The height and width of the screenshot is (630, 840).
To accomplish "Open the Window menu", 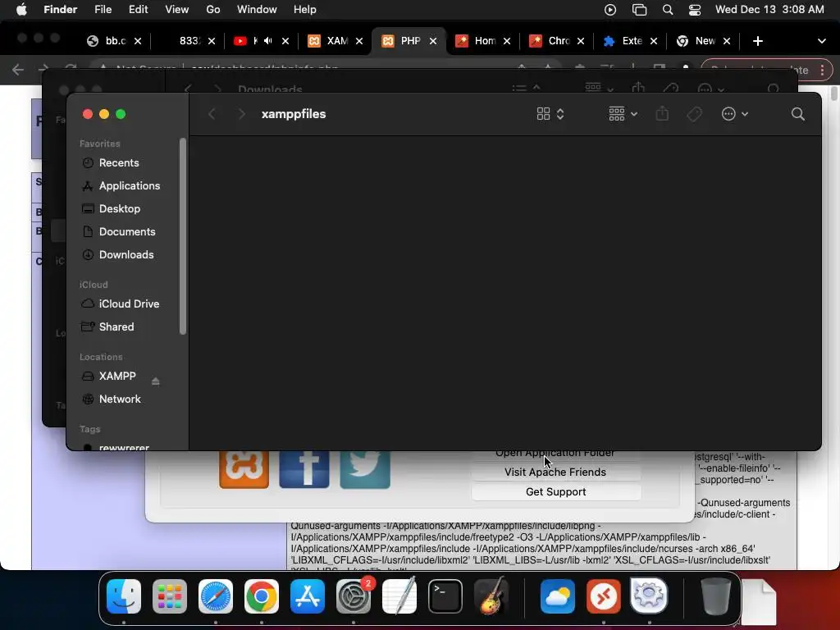I will pyautogui.click(x=257, y=10).
